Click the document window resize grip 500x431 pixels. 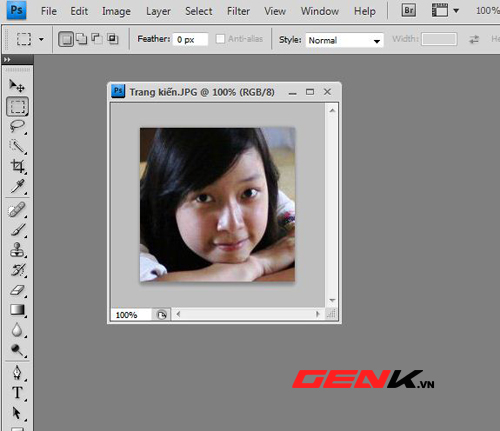[332, 314]
